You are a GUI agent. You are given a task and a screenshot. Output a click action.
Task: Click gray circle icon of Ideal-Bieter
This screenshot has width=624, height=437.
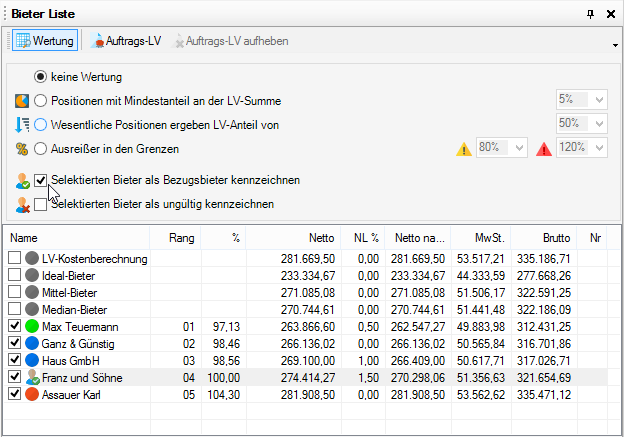[x=32, y=275]
